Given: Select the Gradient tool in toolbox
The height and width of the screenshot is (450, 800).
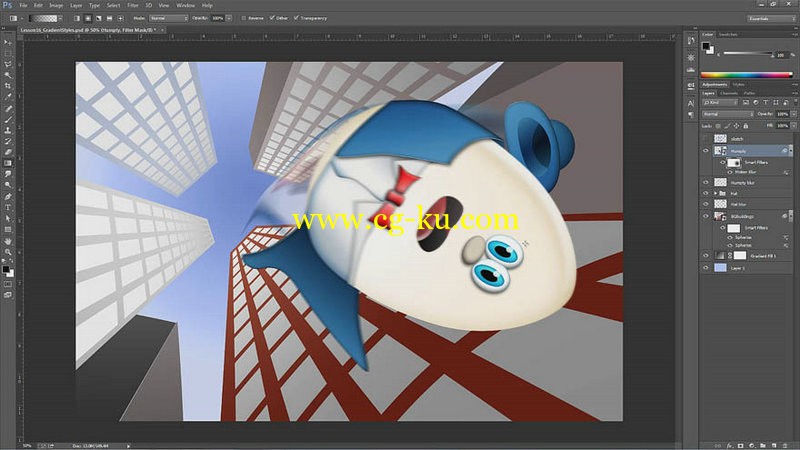Looking at the screenshot, I should point(8,163).
